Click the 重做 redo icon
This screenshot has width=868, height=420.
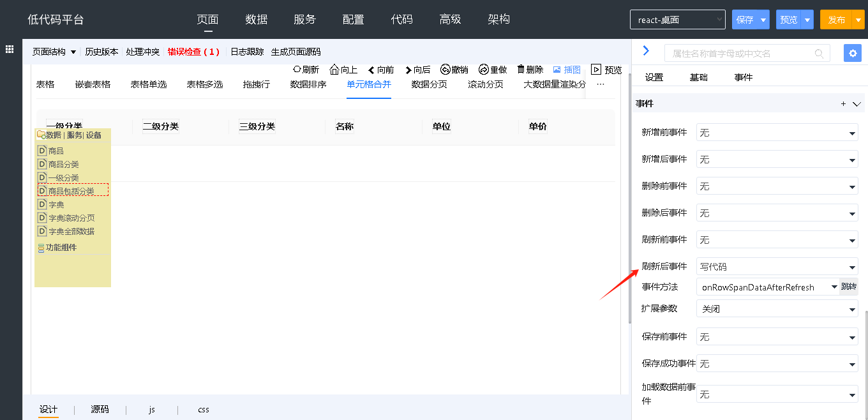click(484, 70)
